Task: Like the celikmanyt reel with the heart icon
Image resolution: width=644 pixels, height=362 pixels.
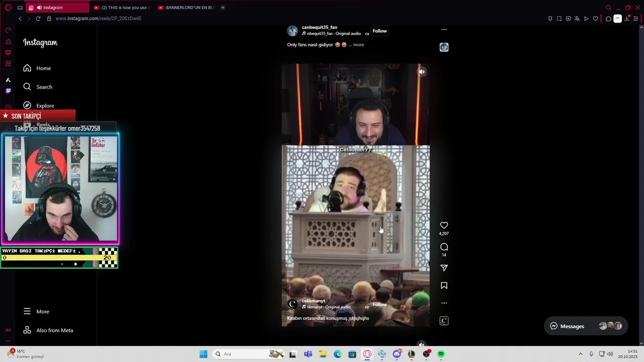Action: (x=444, y=225)
